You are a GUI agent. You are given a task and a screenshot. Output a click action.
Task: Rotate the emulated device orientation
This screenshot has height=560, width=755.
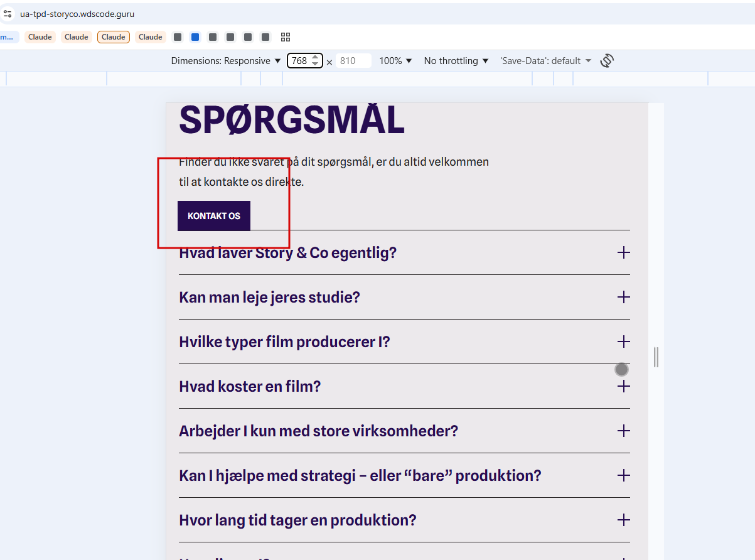pyautogui.click(x=606, y=61)
